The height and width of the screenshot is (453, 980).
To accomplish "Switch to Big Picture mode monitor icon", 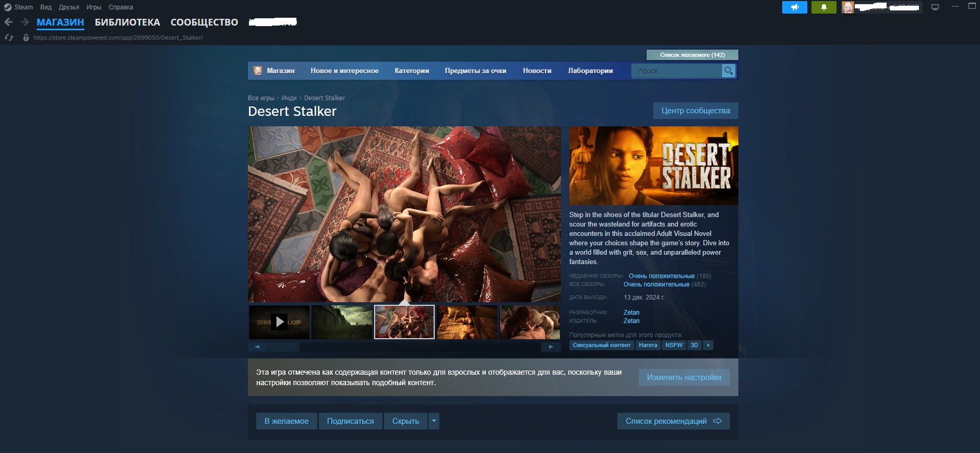I will [x=935, y=7].
